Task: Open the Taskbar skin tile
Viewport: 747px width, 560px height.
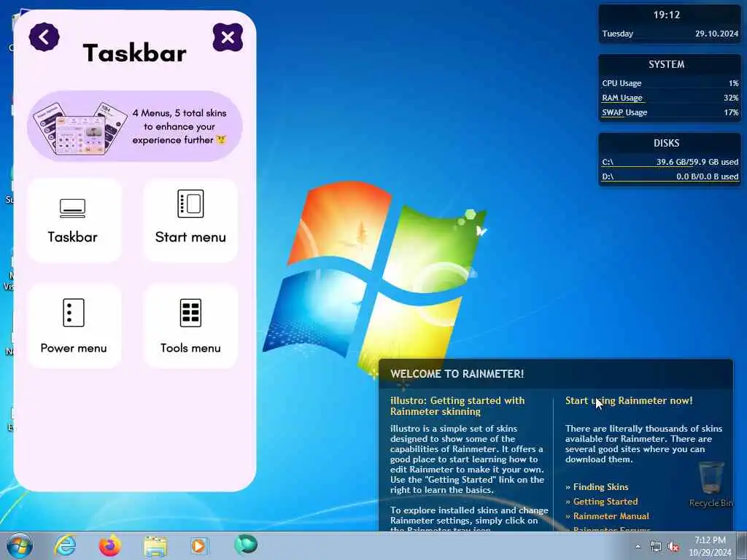Action: coord(74,220)
